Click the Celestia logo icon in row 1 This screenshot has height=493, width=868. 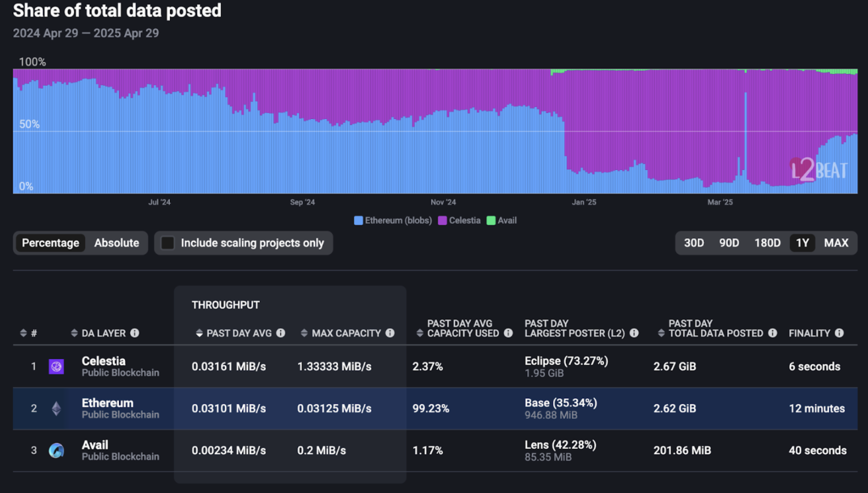point(56,367)
